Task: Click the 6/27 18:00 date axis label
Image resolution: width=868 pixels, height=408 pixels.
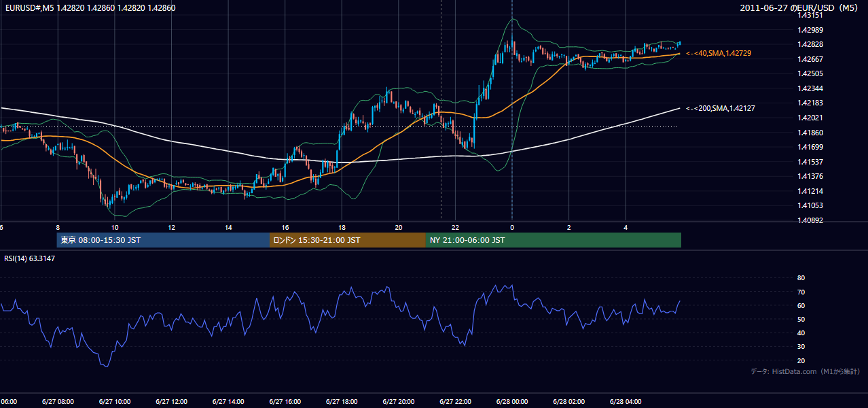Action: coord(342,402)
